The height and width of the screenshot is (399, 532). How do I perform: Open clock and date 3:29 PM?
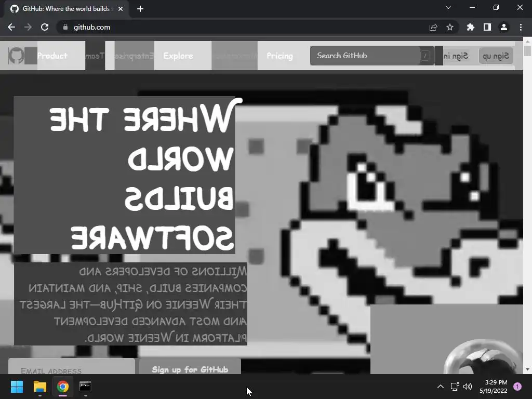pos(494,387)
